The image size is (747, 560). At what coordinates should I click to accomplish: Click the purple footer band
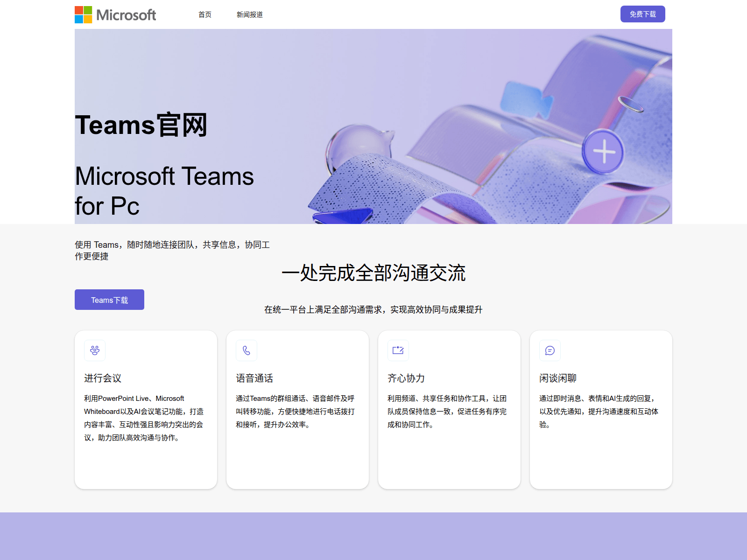point(373,537)
